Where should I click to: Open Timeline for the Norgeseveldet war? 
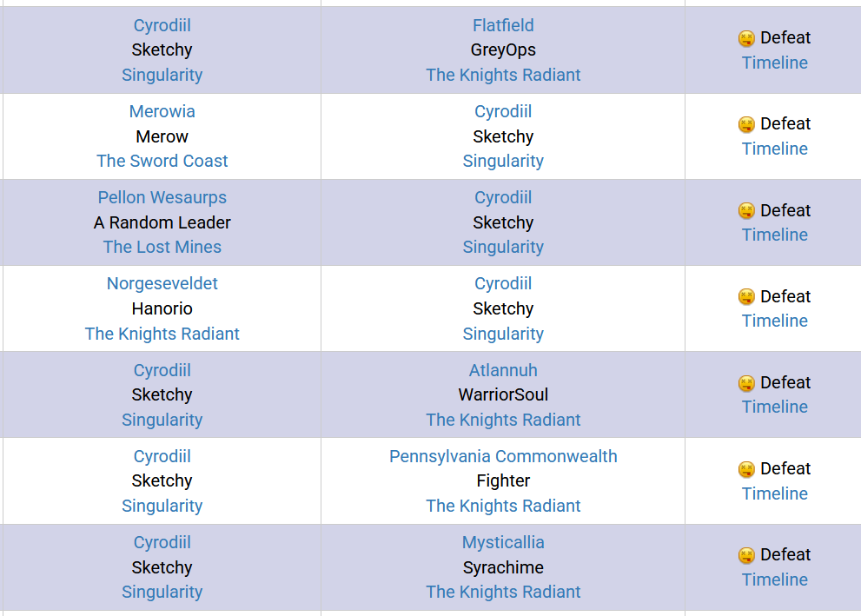pyautogui.click(x=774, y=321)
